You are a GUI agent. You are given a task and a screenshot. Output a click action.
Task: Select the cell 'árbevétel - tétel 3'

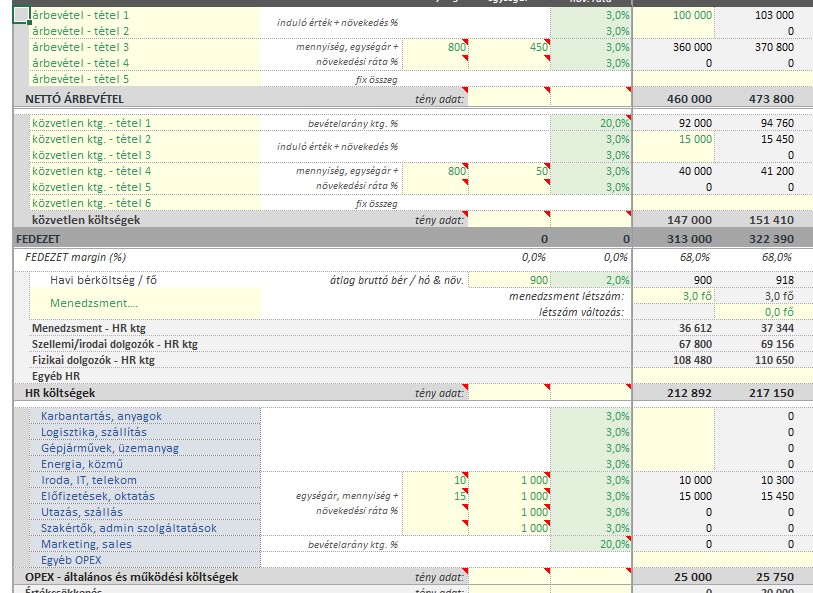(145, 47)
